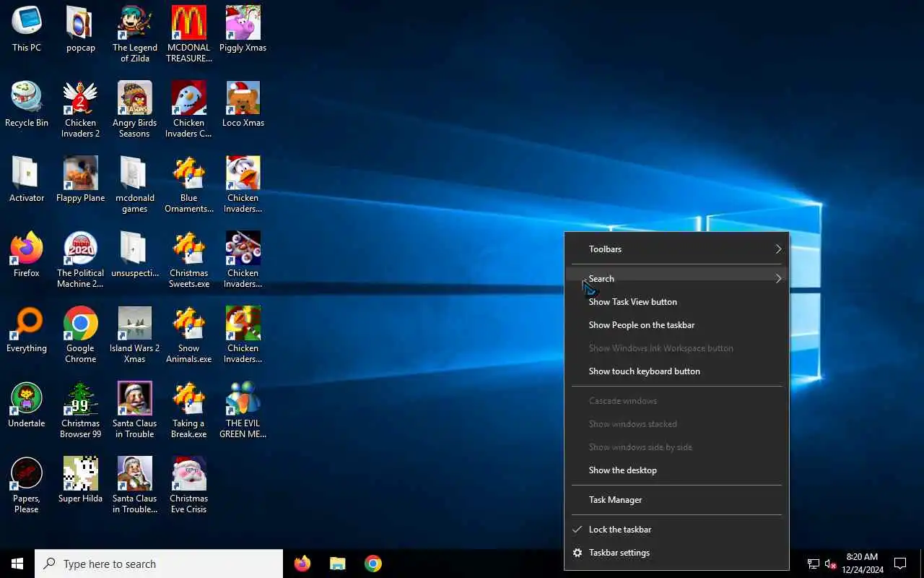Viewport: 924px width, 578px height.
Task: Select the Everything search shortcut
Action: coord(27,330)
